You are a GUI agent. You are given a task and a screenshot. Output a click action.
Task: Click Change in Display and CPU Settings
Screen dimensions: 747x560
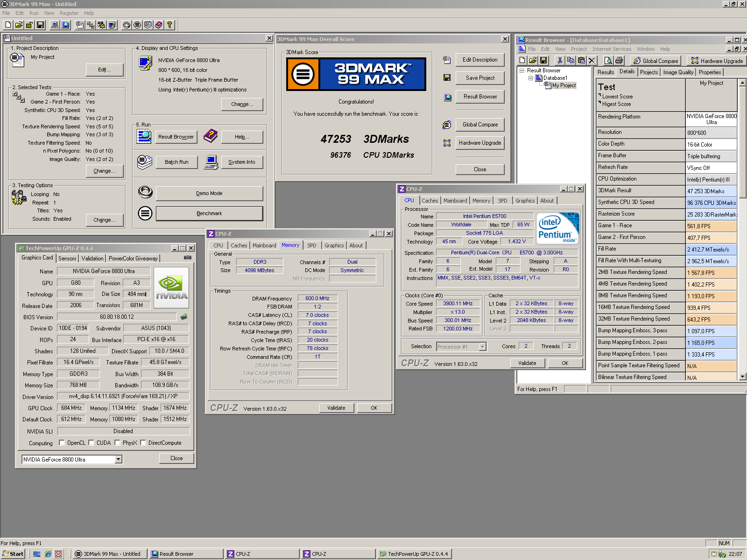pyautogui.click(x=242, y=104)
